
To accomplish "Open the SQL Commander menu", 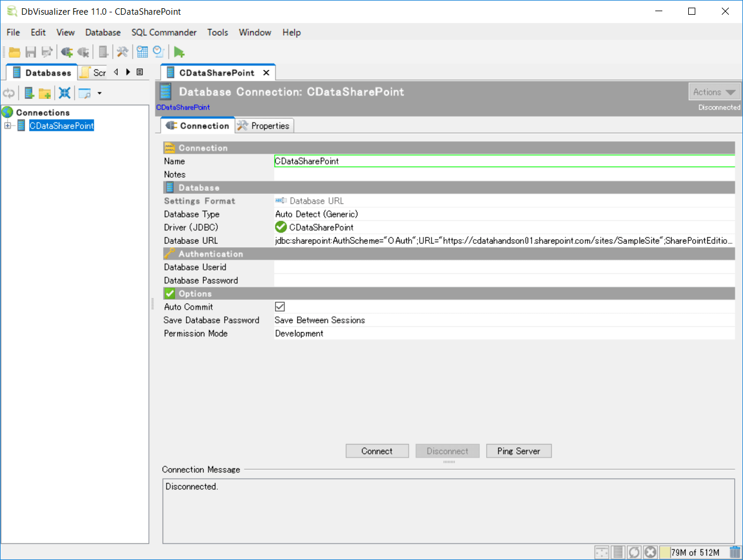I will click(164, 32).
